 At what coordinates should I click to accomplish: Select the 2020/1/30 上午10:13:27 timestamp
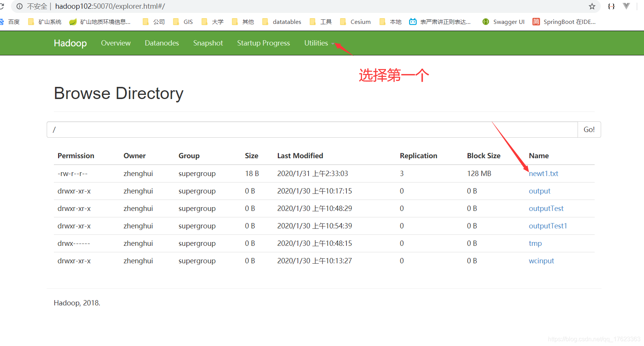(x=315, y=261)
